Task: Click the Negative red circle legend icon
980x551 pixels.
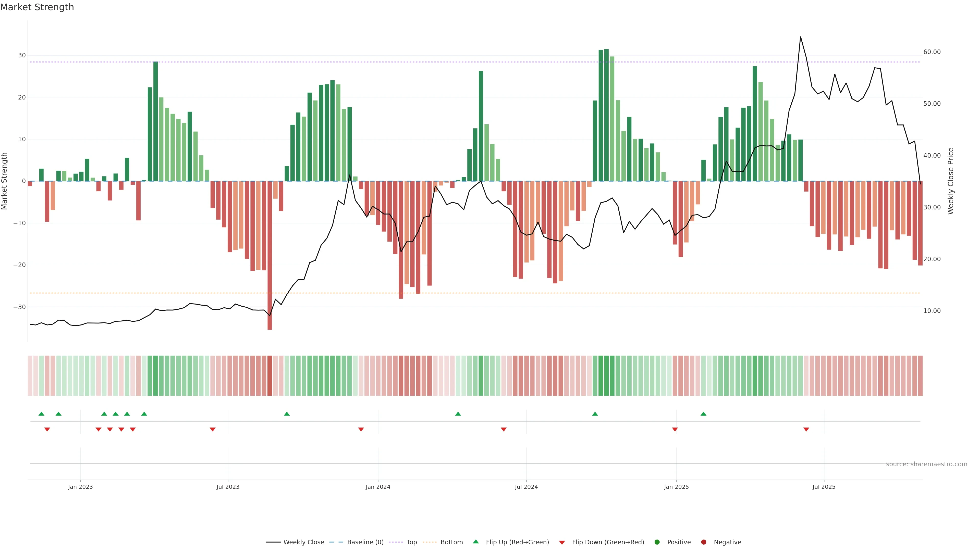Action: [x=703, y=542]
